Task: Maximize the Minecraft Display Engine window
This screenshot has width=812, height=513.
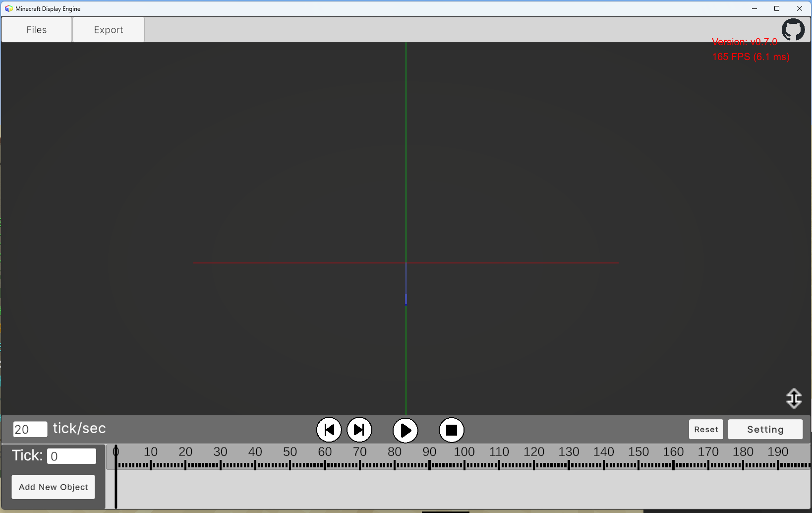Action: (x=777, y=8)
